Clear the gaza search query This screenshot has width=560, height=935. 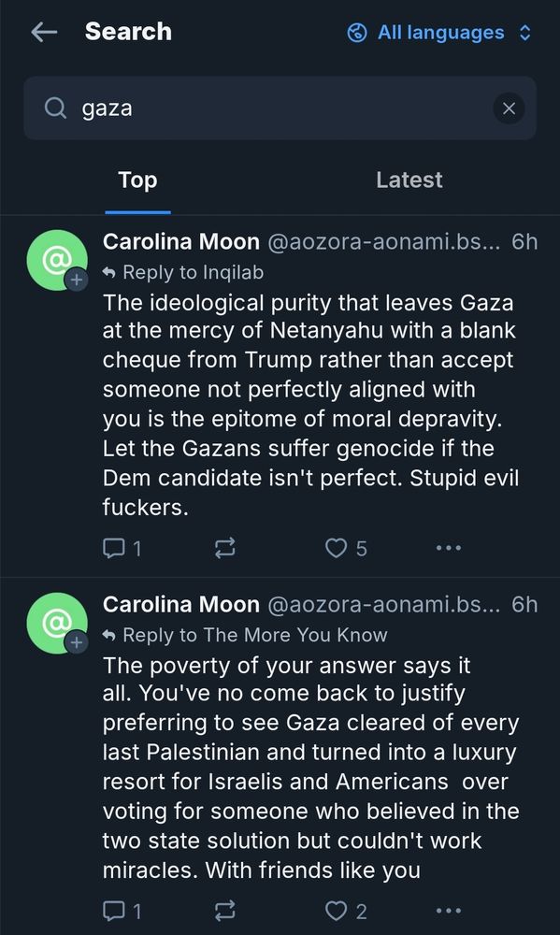tap(509, 108)
